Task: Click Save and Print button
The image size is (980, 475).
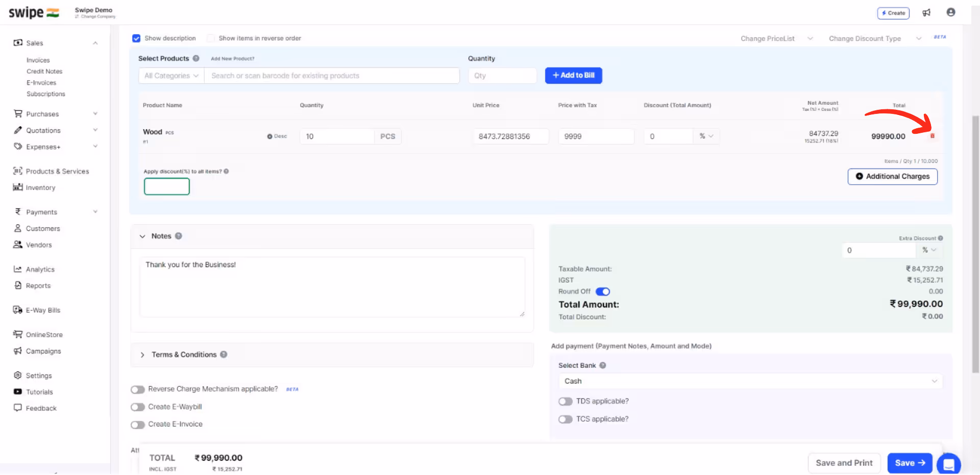Action: coord(844,463)
